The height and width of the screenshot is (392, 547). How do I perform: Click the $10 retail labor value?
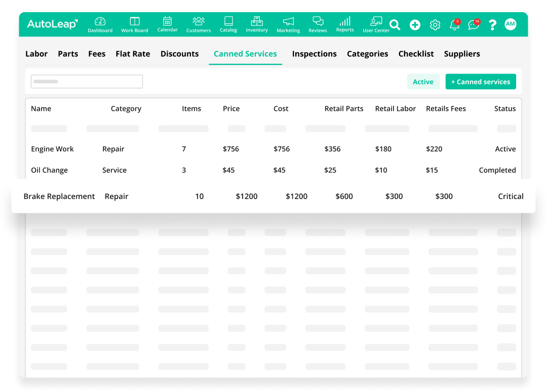(x=381, y=170)
